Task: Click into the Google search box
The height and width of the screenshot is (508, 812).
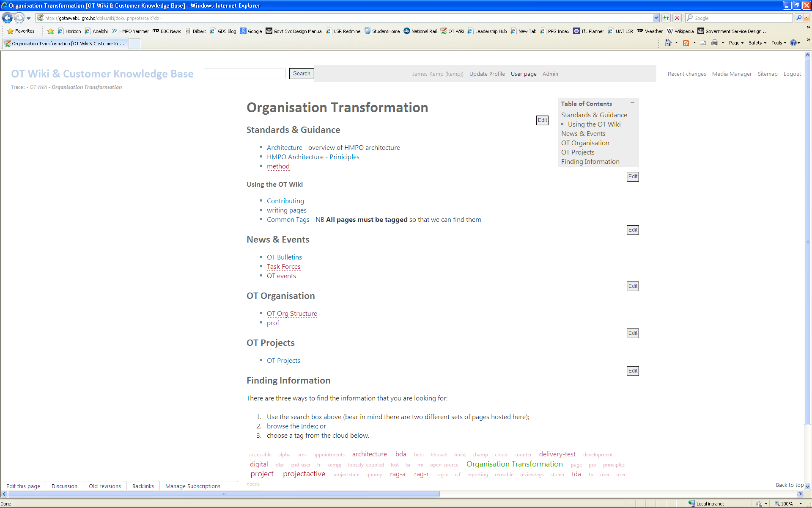Action: click(x=739, y=18)
